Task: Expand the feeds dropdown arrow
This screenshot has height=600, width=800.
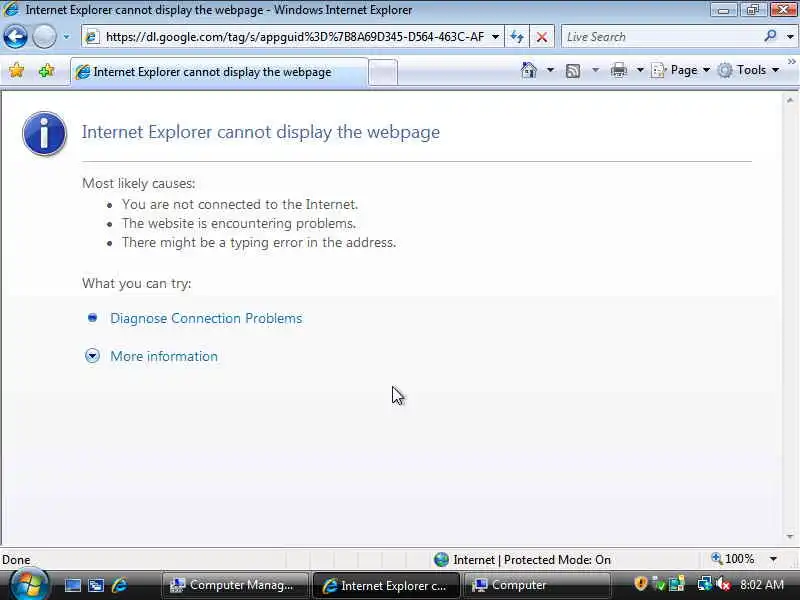Action: pos(595,70)
